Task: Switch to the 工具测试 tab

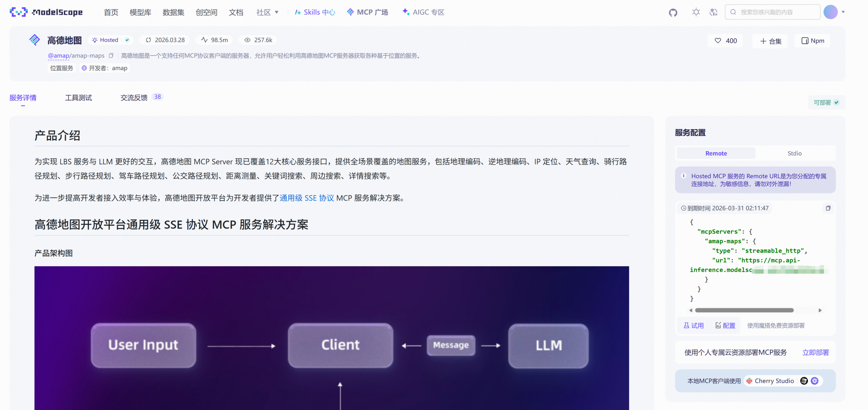Action: [78, 98]
